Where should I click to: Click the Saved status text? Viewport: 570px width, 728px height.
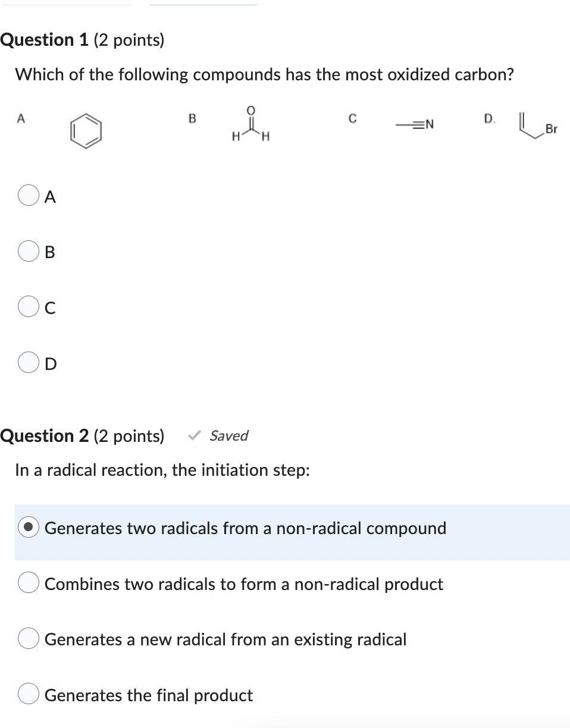228,436
